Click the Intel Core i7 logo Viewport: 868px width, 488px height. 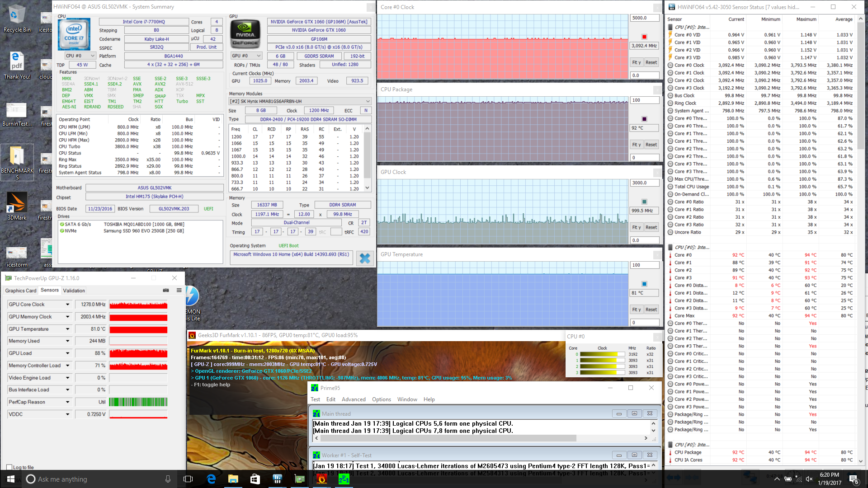coord(74,34)
